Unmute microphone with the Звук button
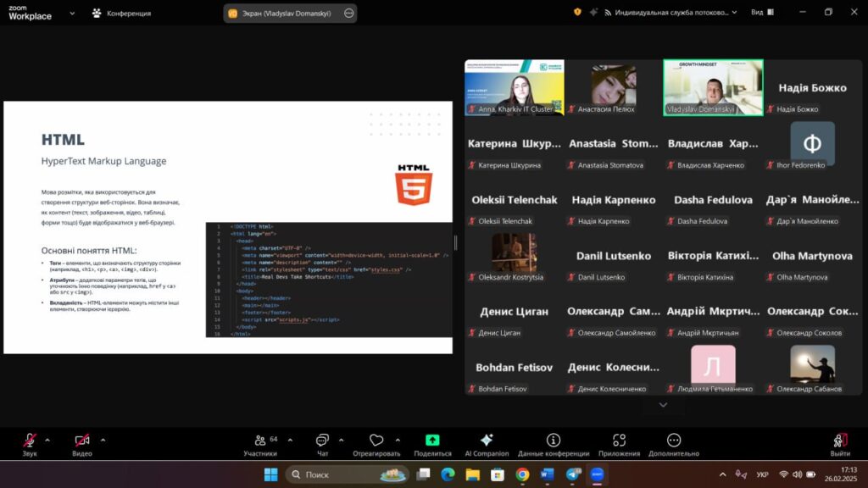Viewport: 868px width, 488px height. pyautogui.click(x=30, y=444)
